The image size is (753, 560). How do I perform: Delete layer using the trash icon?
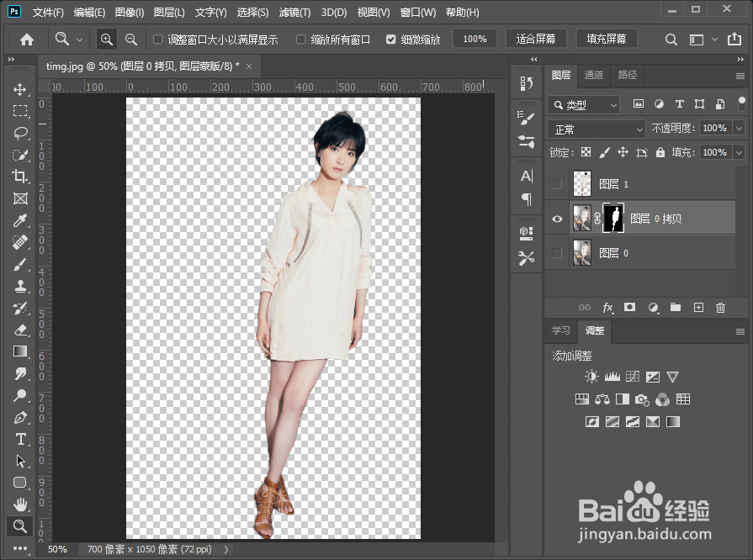tap(720, 308)
